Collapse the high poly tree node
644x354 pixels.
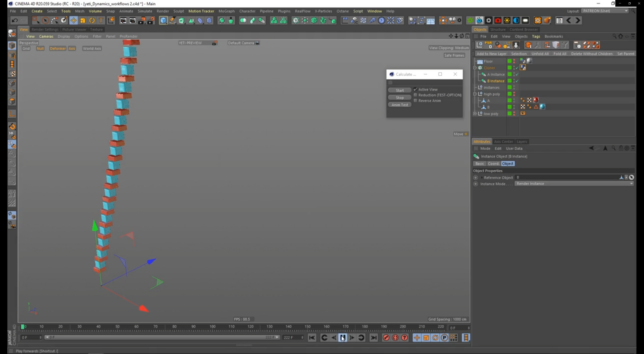[x=475, y=94]
